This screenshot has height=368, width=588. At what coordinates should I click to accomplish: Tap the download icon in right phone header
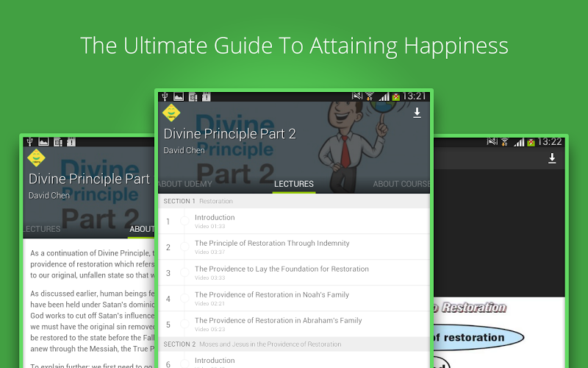click(552, 158)
